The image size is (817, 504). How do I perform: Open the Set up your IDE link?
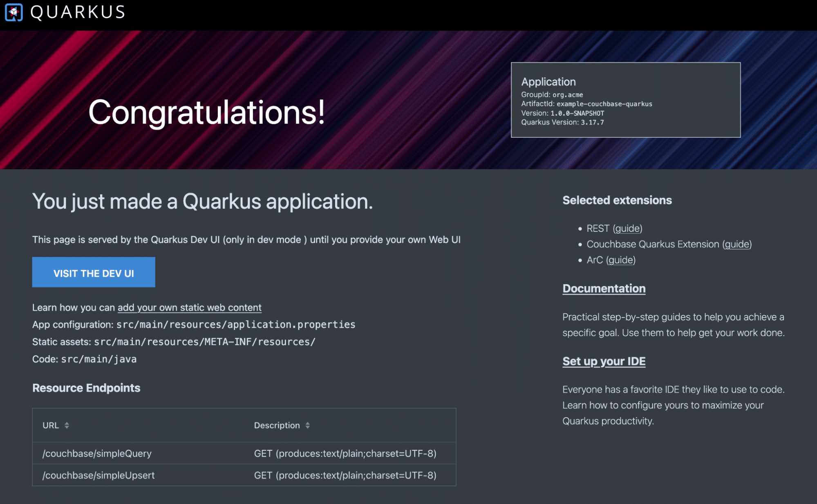[604, 361]
